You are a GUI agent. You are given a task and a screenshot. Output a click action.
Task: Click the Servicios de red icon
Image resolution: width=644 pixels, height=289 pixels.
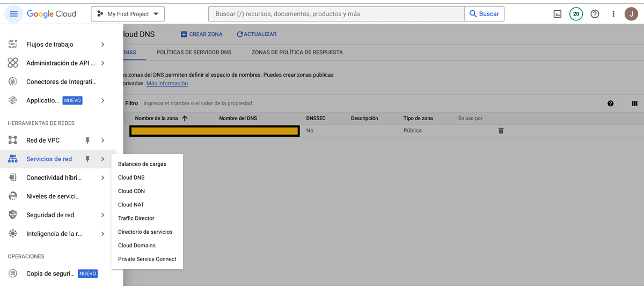pos(13,159)
